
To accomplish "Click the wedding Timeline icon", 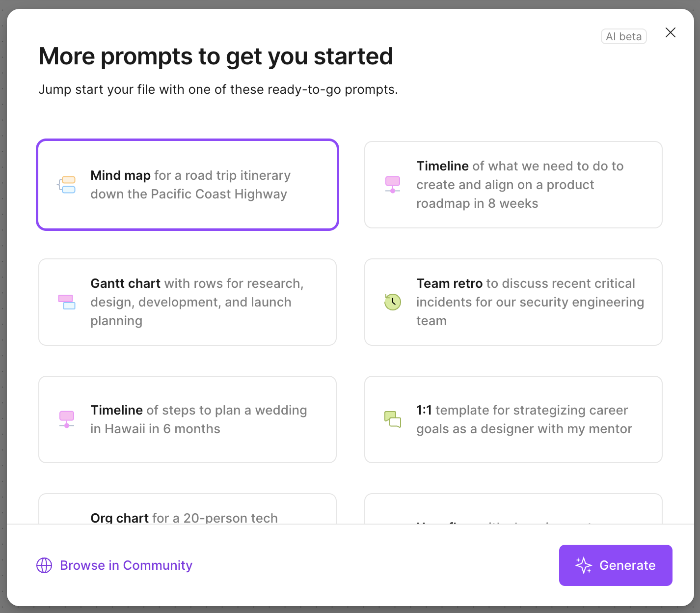I will [67, 419].
